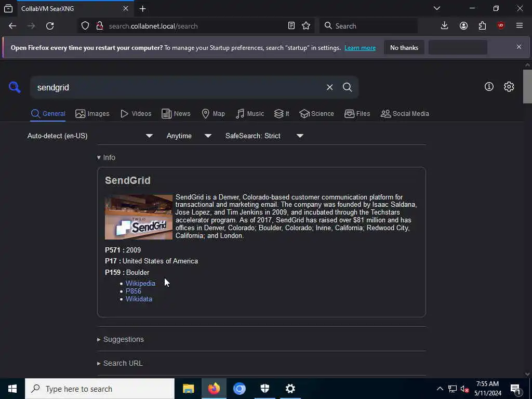Open the P856 link
The image size is (532, 399).
(x=134, y=291)
